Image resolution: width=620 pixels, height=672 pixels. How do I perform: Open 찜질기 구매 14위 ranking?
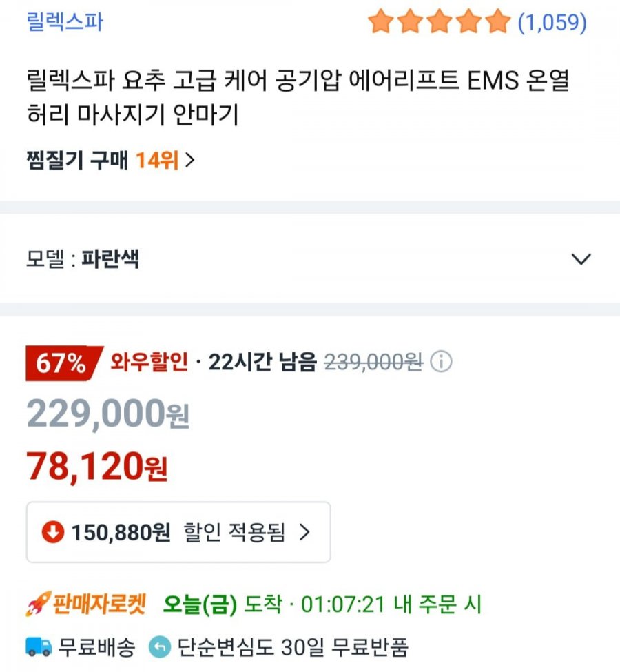click(110, 161)
